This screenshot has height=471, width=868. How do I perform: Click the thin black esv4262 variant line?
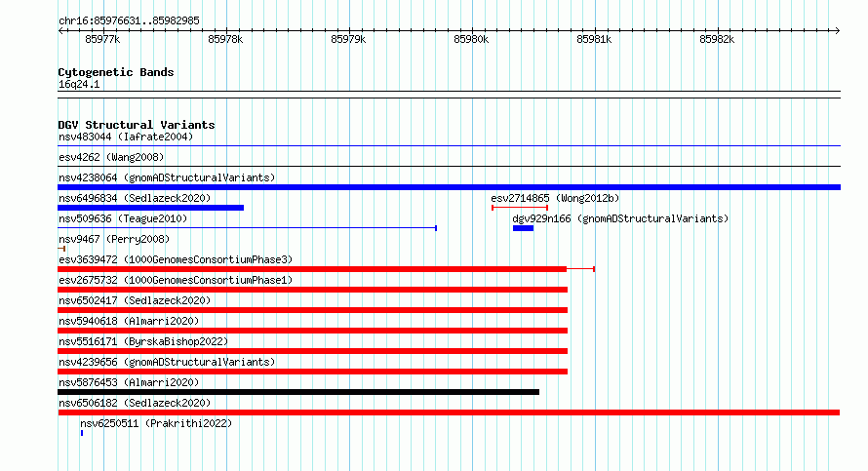[449, 167]
